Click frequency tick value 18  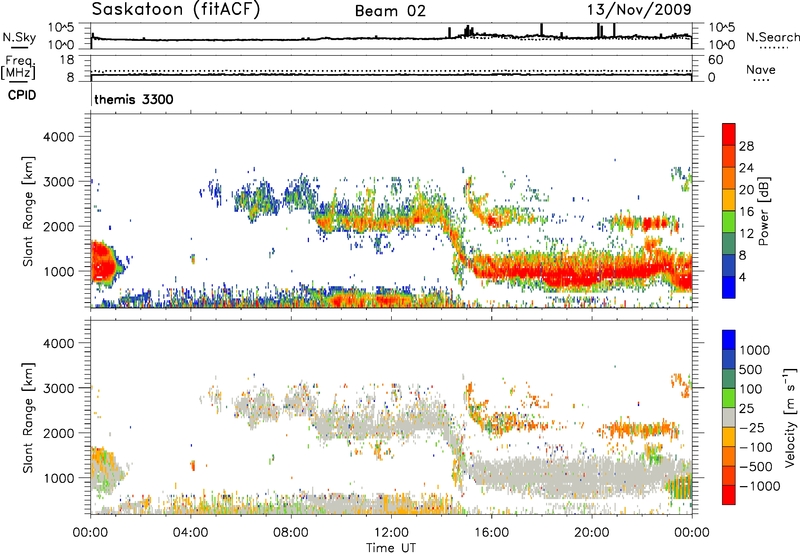(67, 60)
